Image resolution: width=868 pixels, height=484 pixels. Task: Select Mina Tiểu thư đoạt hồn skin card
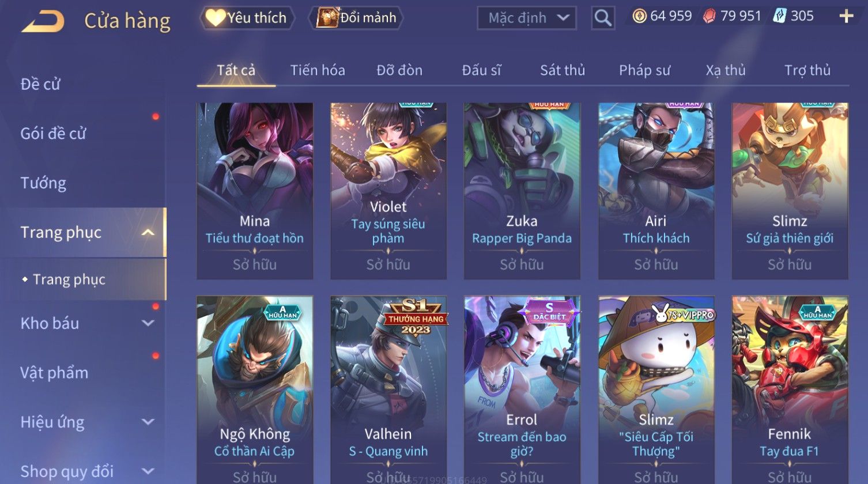pos(255,191)
